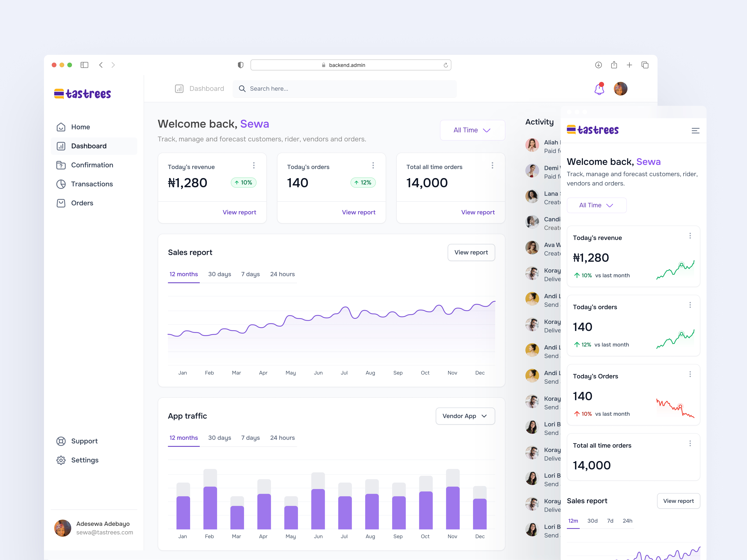Open Confirmation in the sidebar
Image resolution: width=747 pixels, height=560 pixels.
[x=94, y=165]
